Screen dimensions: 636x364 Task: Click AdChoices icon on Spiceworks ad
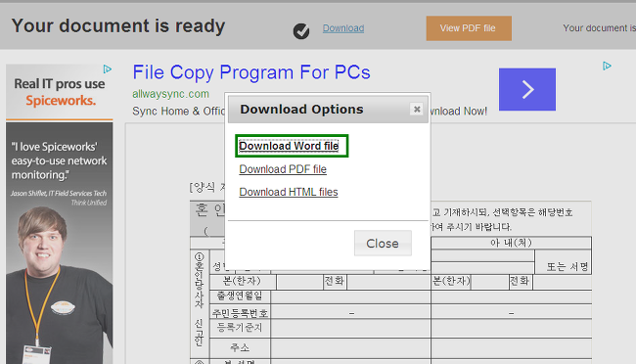pyautogui.click(x=108, y=69)
